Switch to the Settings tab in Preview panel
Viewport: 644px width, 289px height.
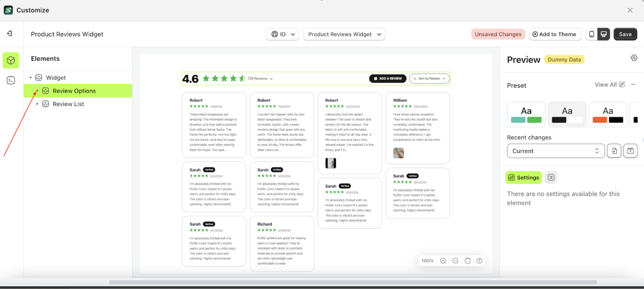tap(523, 177)
